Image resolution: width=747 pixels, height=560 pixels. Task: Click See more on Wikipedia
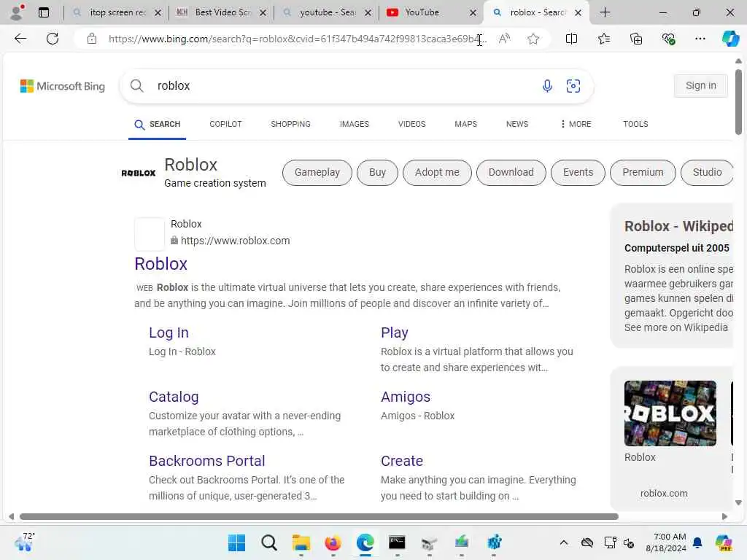click(676, 327)
